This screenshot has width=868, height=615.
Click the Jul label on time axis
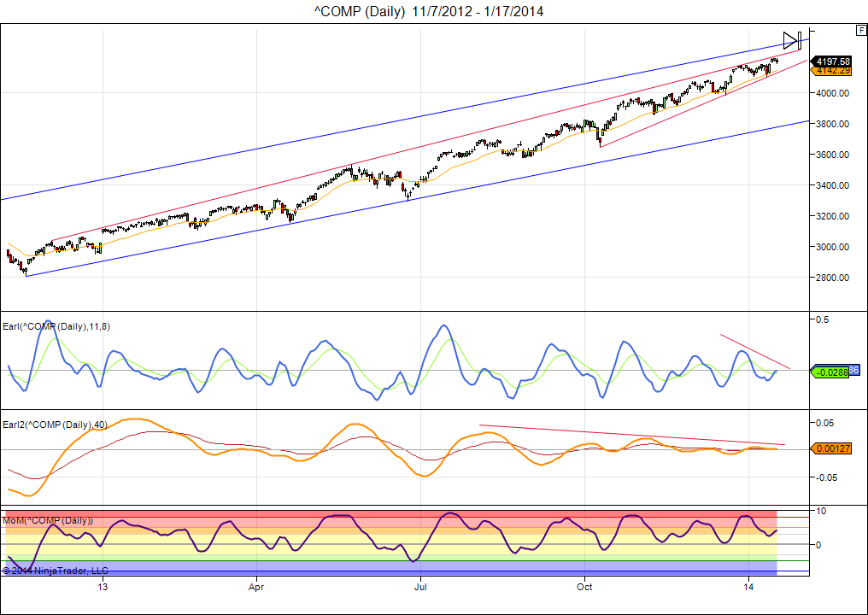tap(419, 588)
